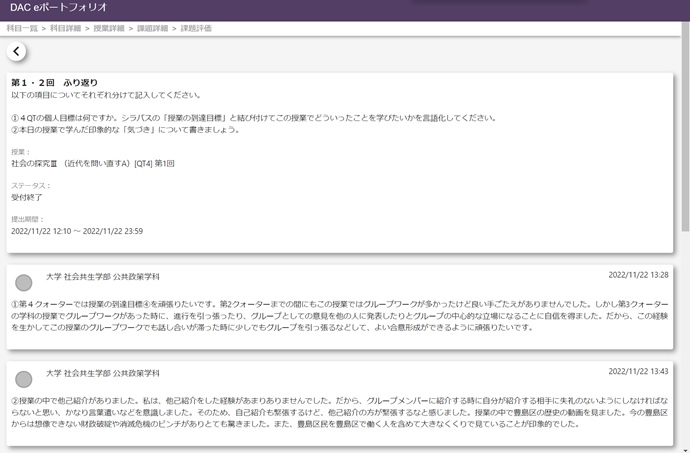Click the first comment's gray avatar
This screenshot has width=690, height=457.
pyautogui.click(x=24, y=283)
